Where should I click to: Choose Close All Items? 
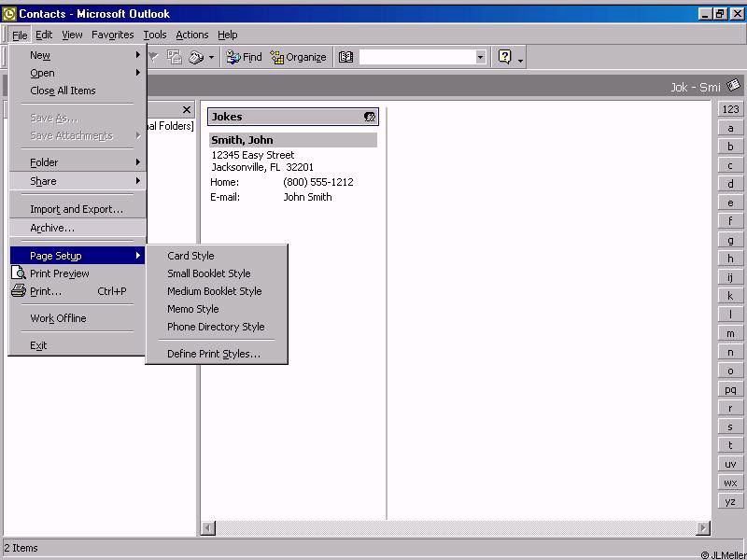pos(78,91)
